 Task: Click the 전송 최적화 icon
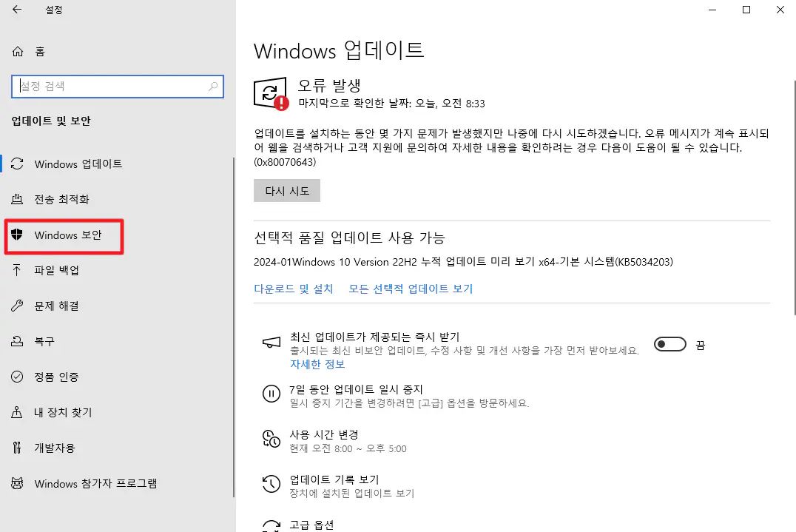[x=17, y=199]
